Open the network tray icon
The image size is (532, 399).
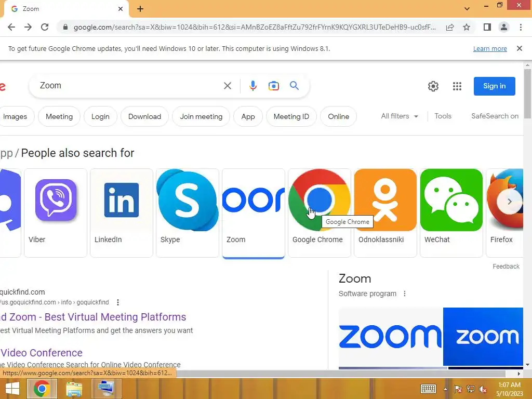[x=470, y=389]
